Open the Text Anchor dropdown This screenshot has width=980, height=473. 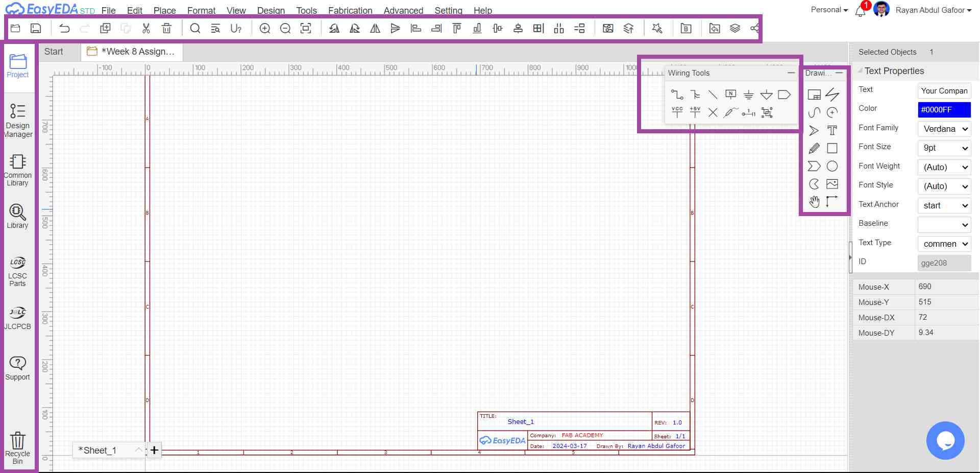(x=944, y=205)
